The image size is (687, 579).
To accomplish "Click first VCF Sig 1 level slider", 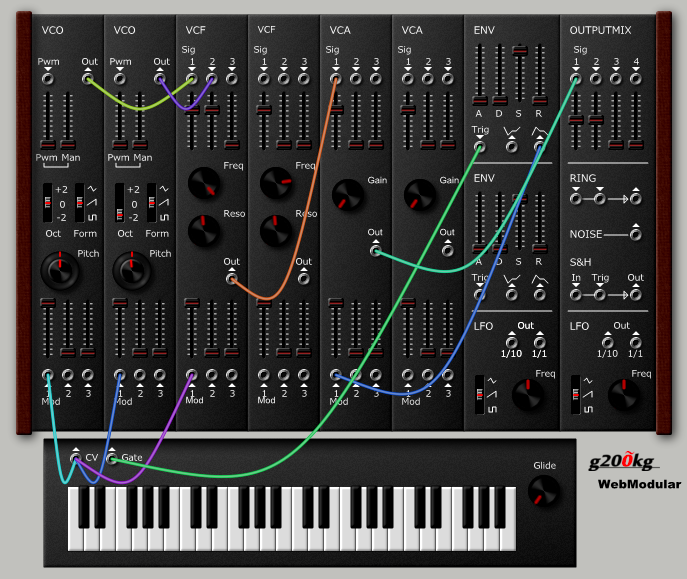I will (191, 120).
